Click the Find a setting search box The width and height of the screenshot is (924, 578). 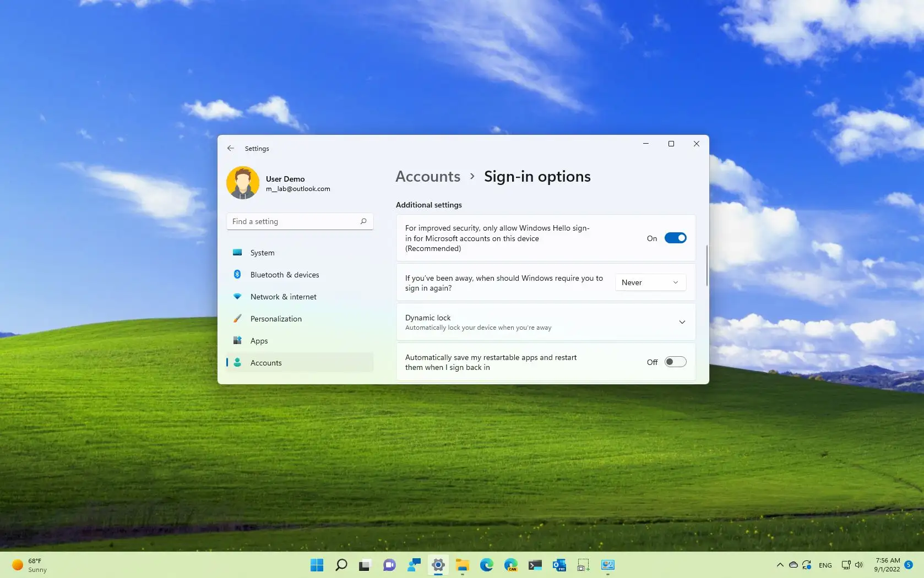[x=300, y=221]
